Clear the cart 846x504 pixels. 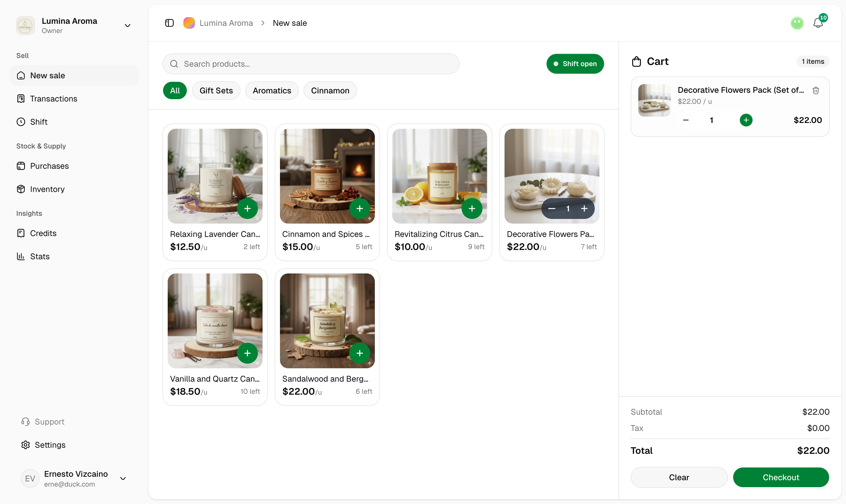pos(679,477)
